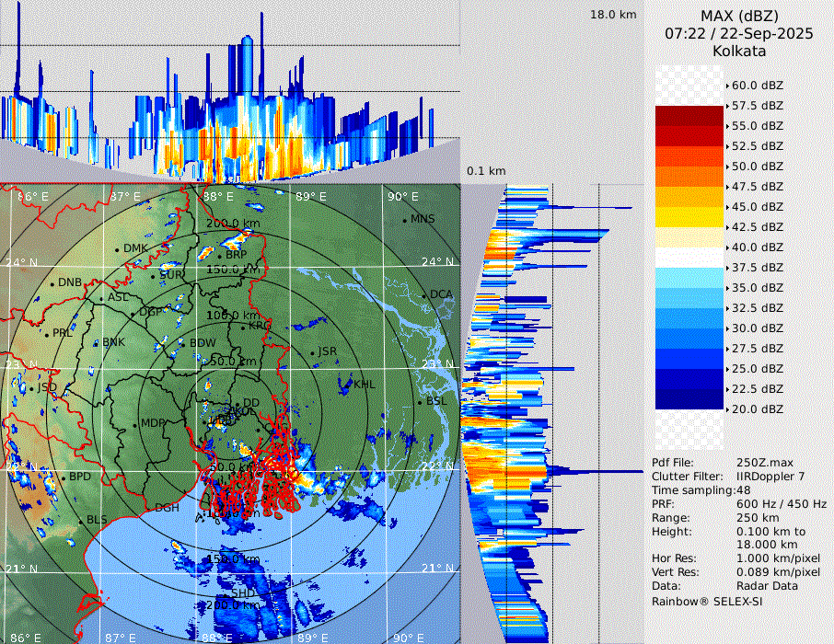Click the MNS station marker dot

[x=404, y=220]
